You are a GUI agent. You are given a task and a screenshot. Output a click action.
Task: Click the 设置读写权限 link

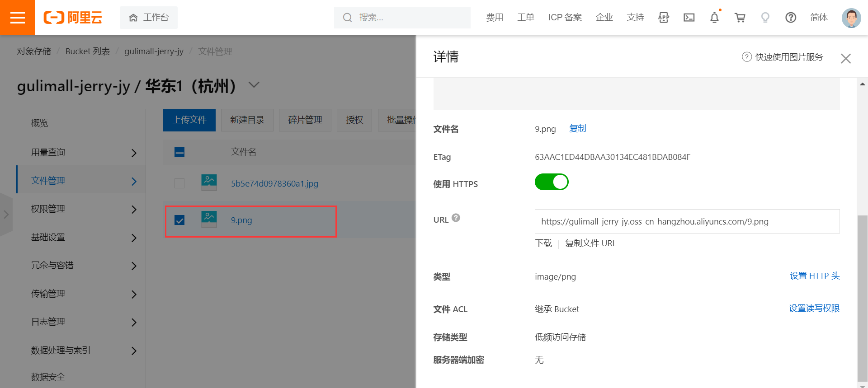[x=814, y=309]
